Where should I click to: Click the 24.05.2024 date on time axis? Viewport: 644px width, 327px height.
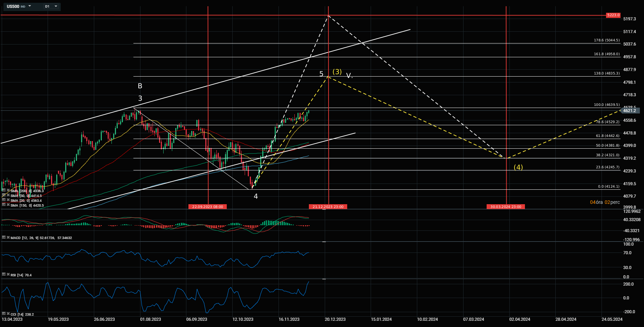(612, 319)
